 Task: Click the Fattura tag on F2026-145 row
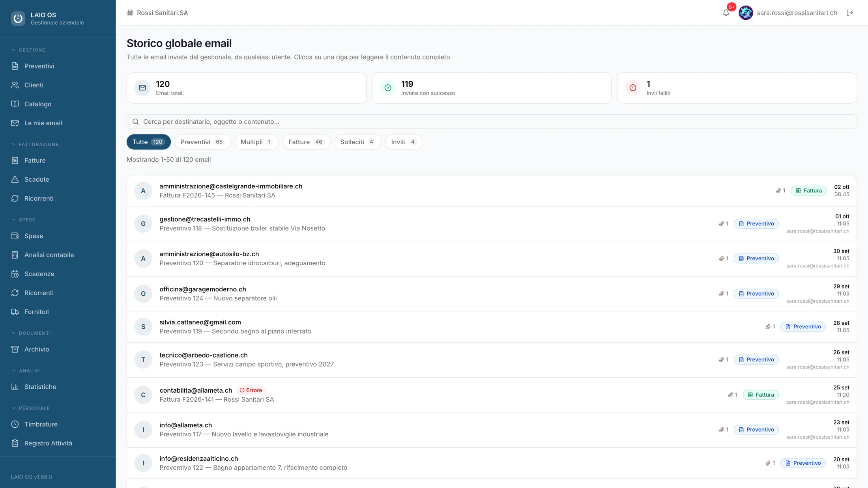[x=809, y=191]
